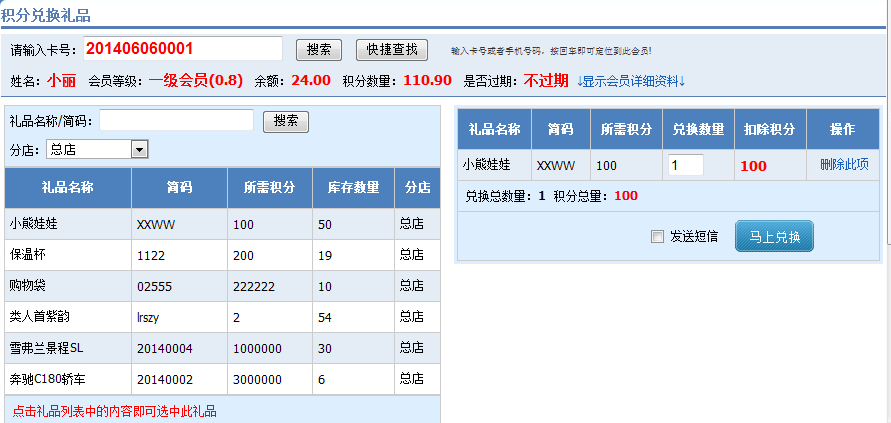Enable the 发送短信 checkbox

(x=657, y=237)
